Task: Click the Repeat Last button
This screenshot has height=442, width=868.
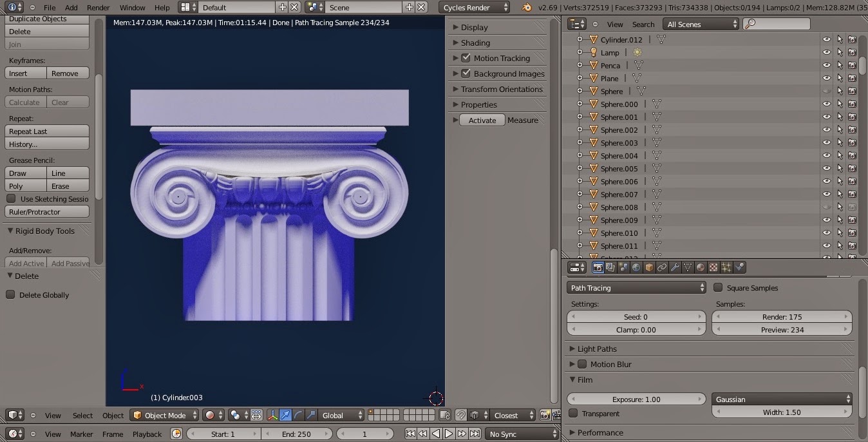Action: pyautogui.click(x=47, y=131)
